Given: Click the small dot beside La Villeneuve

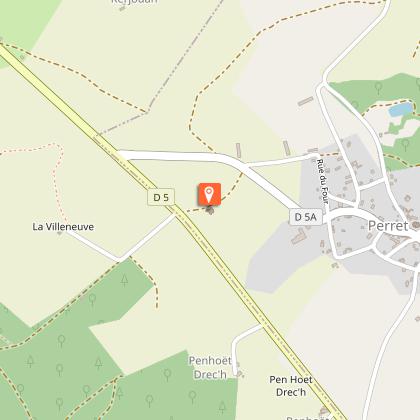Looking at the screenshot, I should click(59, 233).
